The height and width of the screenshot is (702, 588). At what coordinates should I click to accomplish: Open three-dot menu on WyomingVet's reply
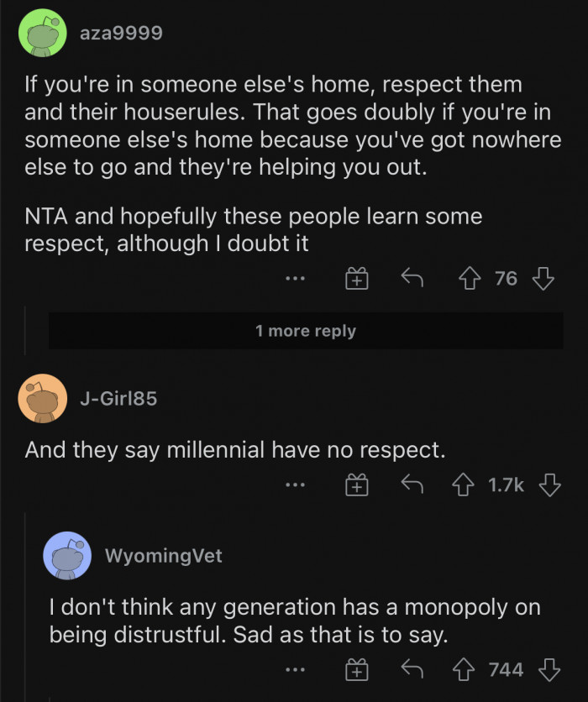coord(295,669)
